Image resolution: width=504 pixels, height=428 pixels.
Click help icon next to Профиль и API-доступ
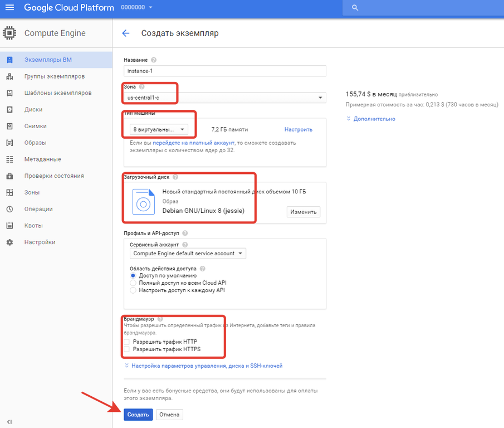click(185, 233)
